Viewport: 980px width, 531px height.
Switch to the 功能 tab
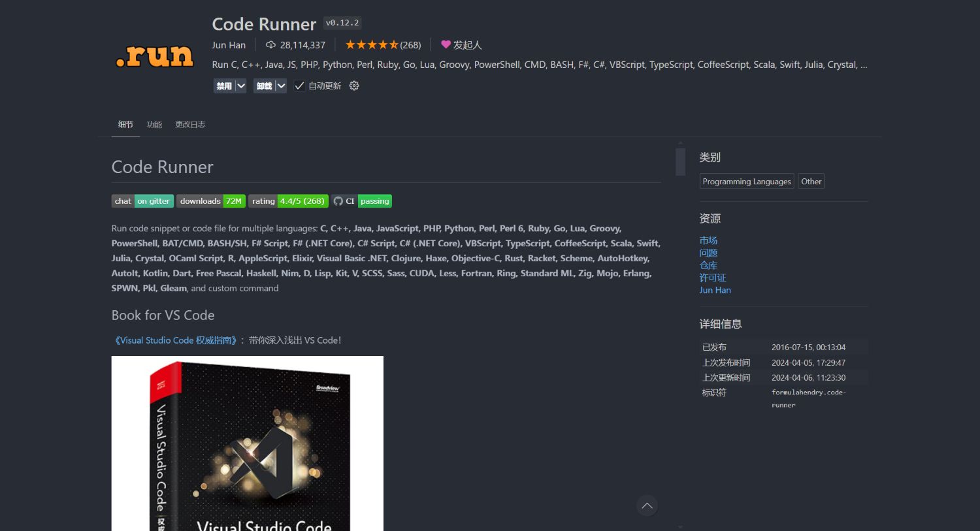[x=154, y=124]
